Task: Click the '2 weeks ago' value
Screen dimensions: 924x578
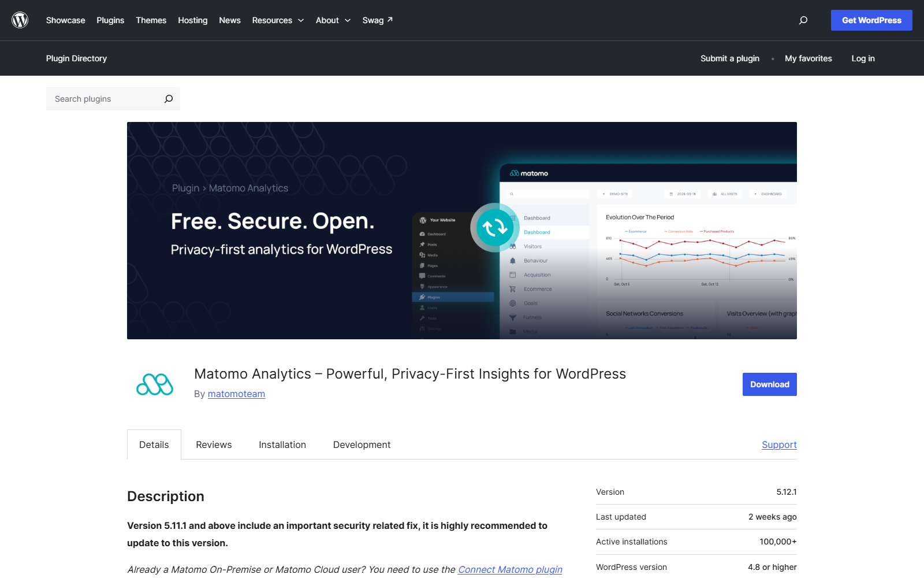Action: coord(773,517)
